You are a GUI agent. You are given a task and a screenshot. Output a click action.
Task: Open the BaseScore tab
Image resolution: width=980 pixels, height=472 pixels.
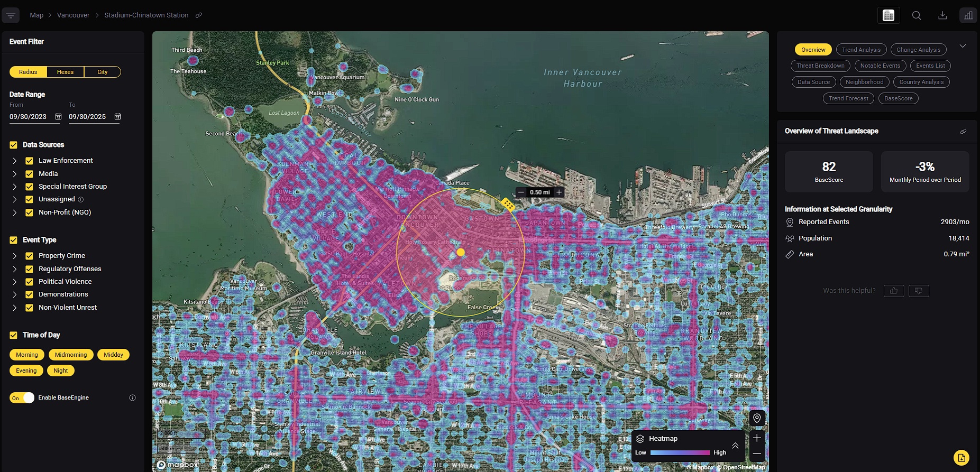(899, 98)
